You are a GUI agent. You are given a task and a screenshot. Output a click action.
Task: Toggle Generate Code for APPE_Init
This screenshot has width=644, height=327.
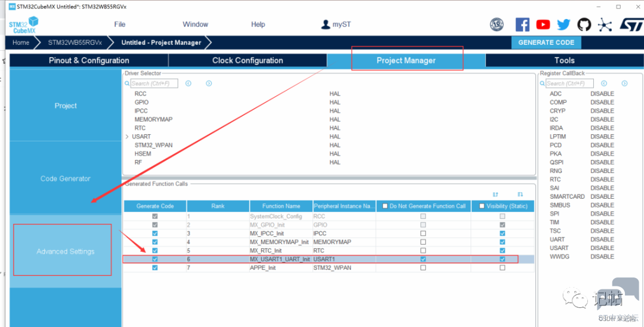click(155, 268)
